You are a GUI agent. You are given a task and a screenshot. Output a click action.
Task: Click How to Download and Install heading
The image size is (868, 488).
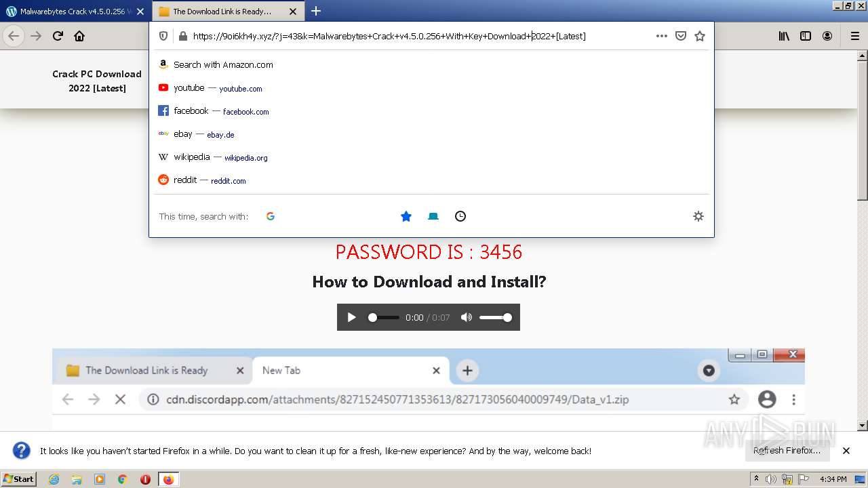pyautogui.click(x=429, y=282)
